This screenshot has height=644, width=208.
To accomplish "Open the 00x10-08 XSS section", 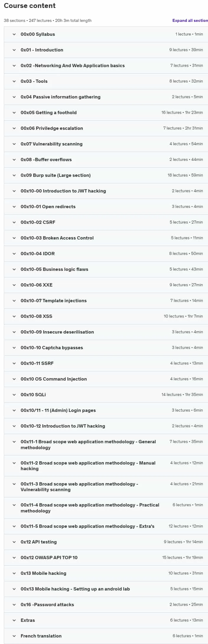I will point(106,316).
